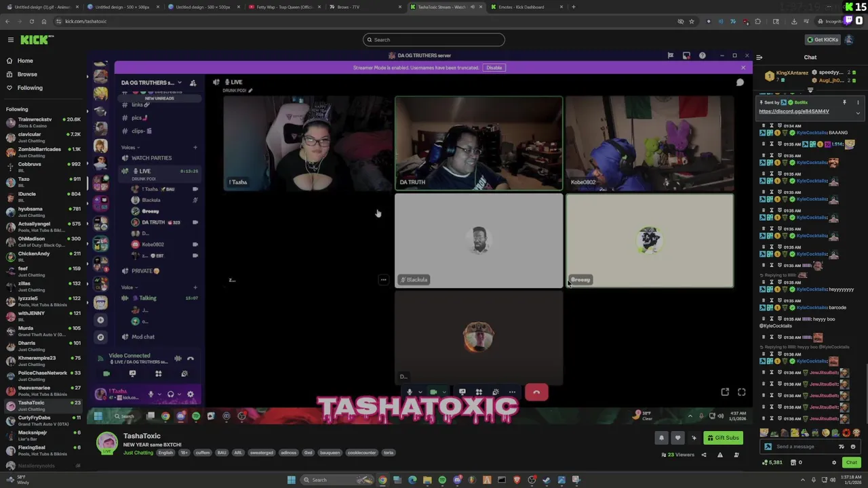Screen dimensions: 868x488
Task: Deafen with headphones icon in user panel
Action: click(x=170, y=394)
